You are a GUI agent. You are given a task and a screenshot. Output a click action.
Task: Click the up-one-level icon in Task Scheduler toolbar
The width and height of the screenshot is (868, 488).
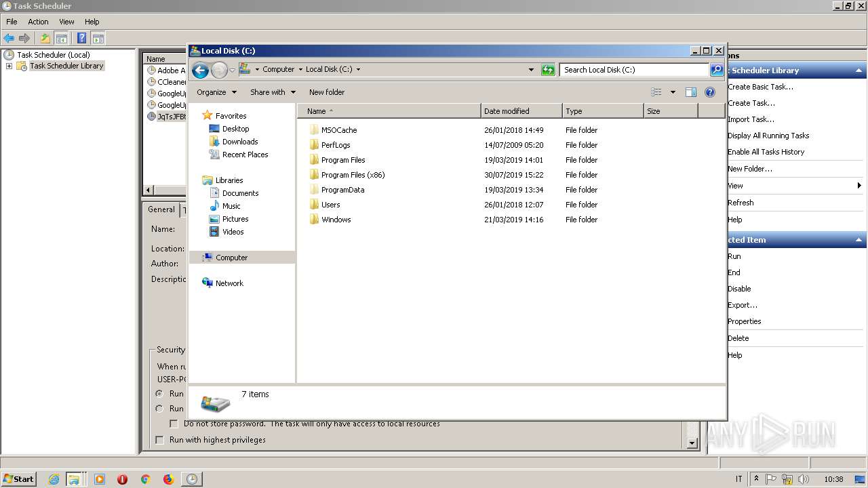pos(45,39)
